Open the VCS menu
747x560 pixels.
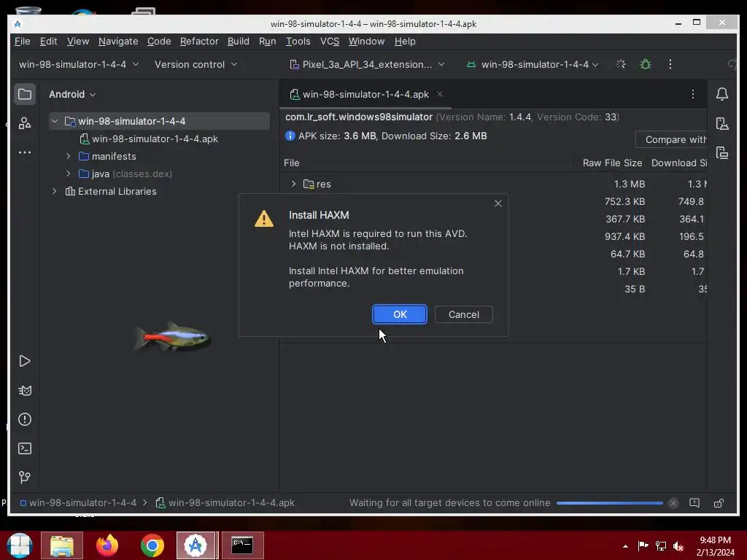tap(330, 42)
